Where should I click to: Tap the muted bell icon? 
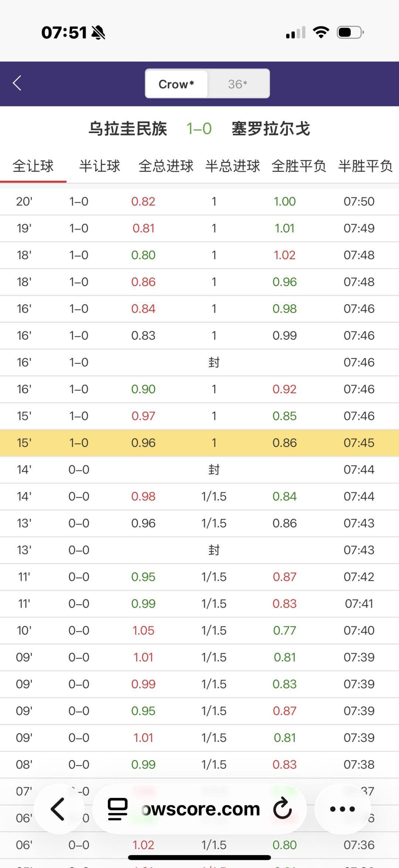click(98, 33)
